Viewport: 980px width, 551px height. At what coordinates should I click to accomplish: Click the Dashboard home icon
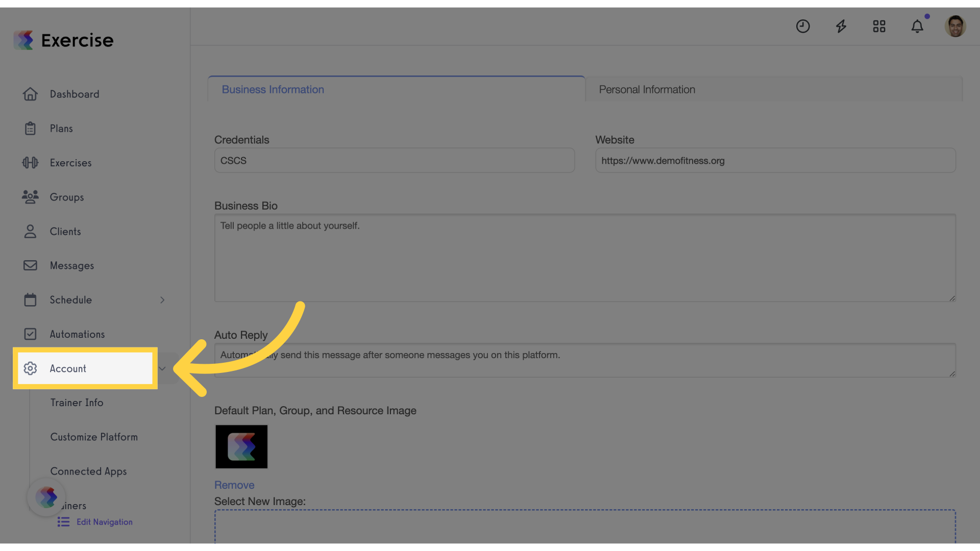pyautogui.click(x=30, y=94)
